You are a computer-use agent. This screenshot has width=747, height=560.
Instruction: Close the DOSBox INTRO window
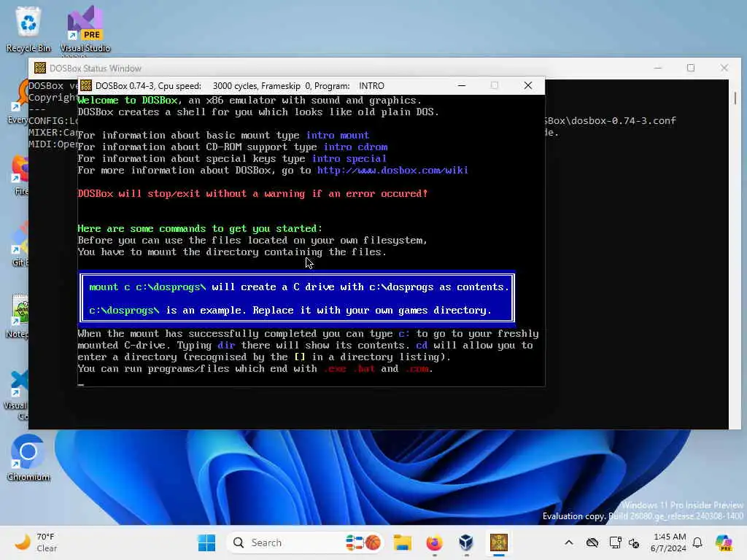click(528, 86)
